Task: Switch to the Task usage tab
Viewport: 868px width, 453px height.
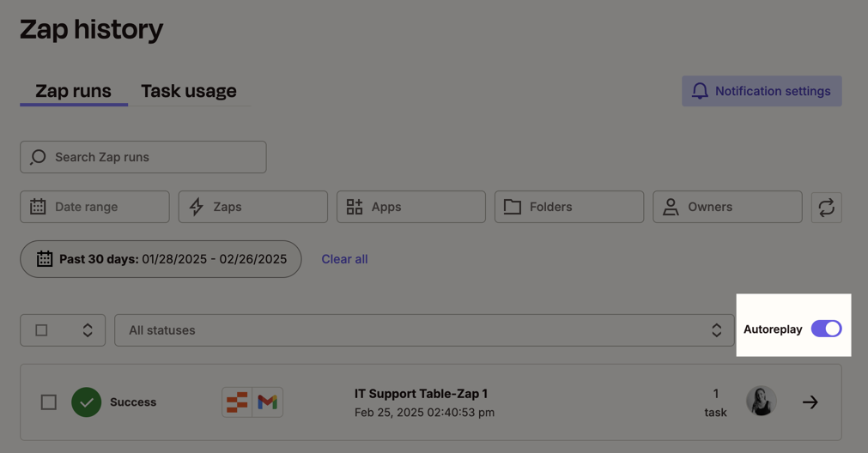Action: [188, 91]
